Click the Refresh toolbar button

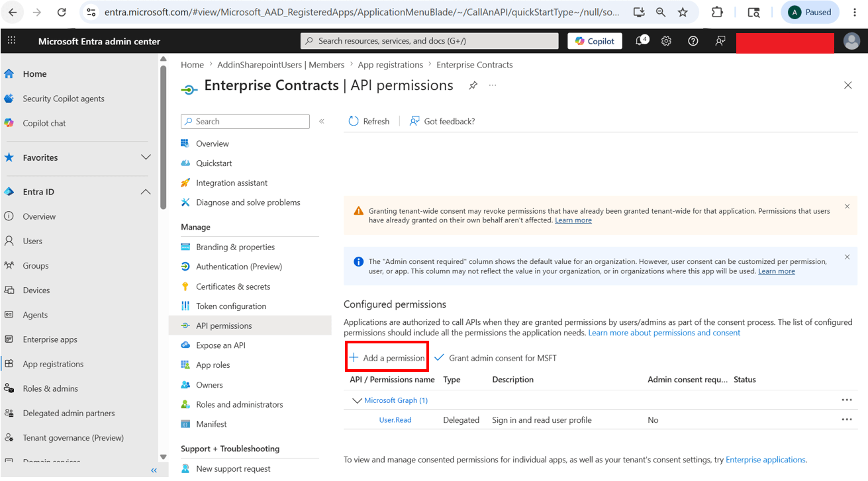[x=369, y=121]
